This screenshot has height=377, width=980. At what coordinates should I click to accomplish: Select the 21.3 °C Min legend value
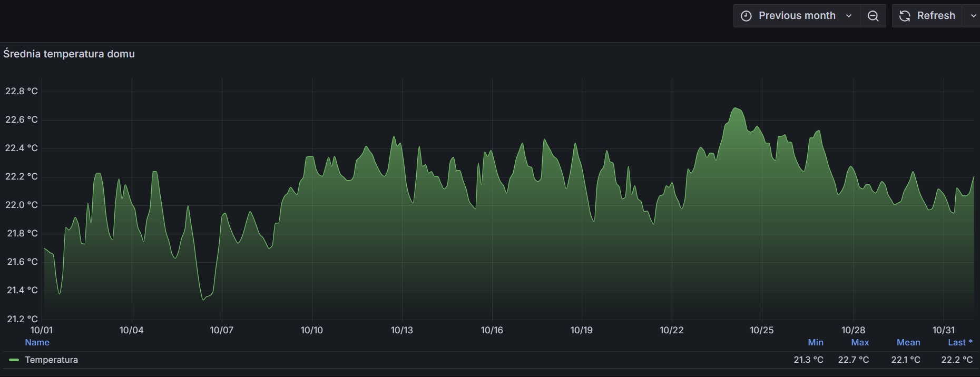[x=808, y=360]
